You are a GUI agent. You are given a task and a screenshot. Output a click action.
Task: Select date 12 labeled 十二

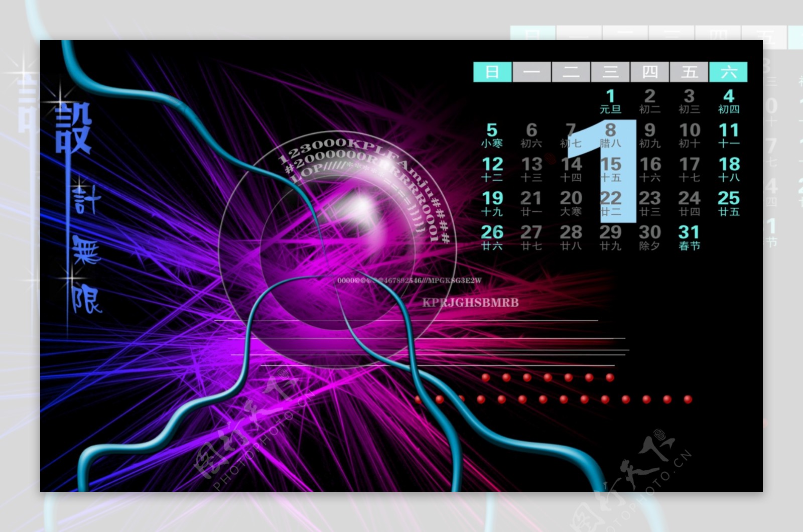pos(492,169)
